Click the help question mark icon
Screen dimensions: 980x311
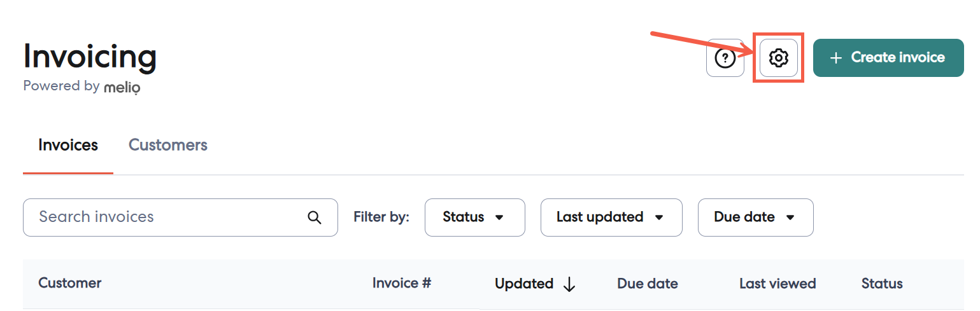pyautogui.click(x=725, y=58)
